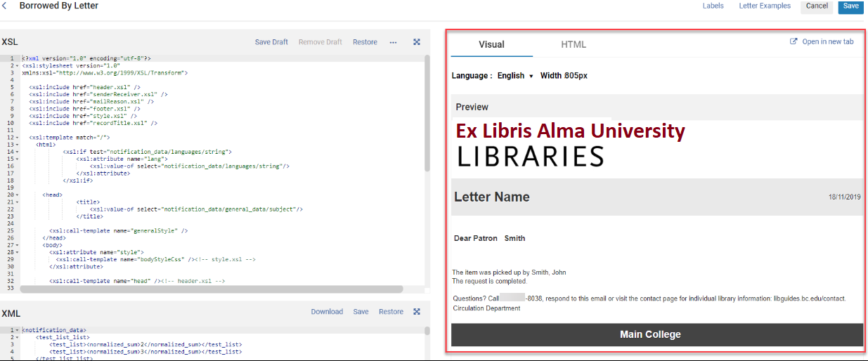Expand the XSL editor to full screen
The height and width of the screenshot is (361, 868).
point(417,42)
